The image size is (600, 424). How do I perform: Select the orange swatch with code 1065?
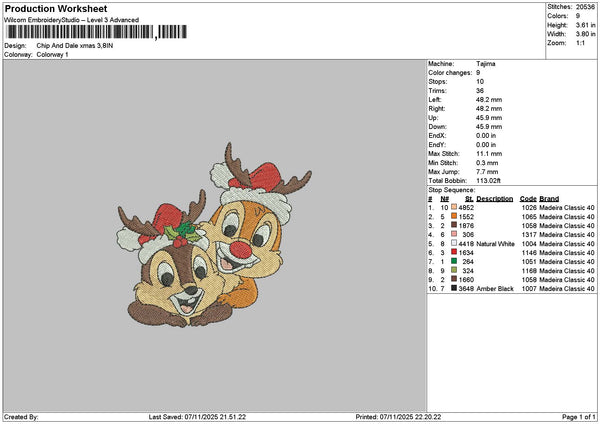(454, 217)
